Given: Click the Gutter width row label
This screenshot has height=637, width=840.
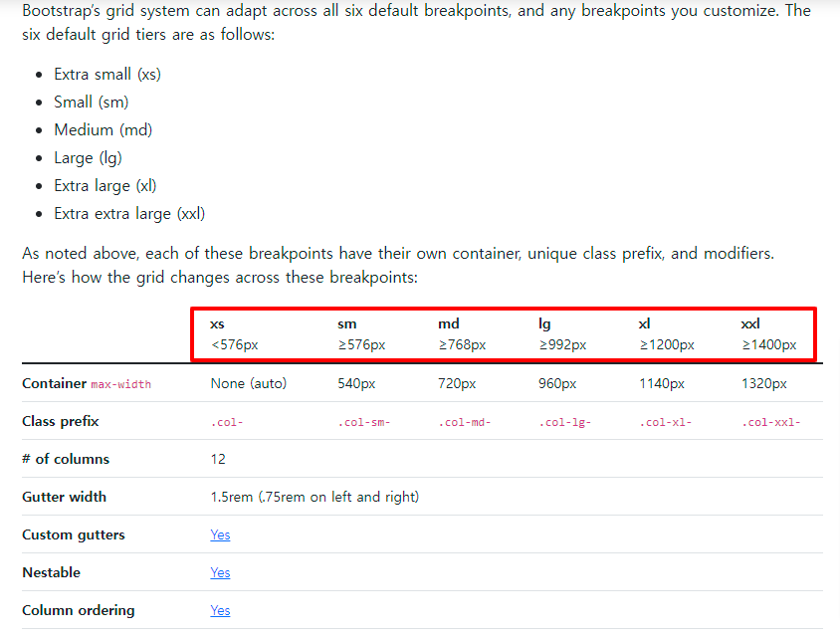Looking at the screenshot, I should pos(65,497).
